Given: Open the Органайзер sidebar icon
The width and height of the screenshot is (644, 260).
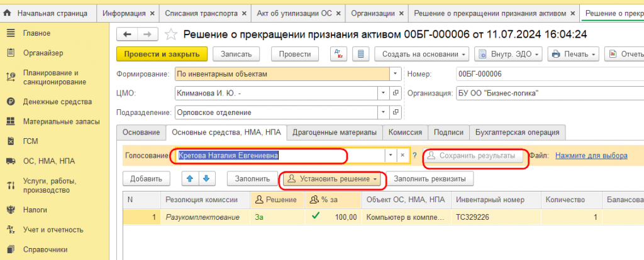Looking at the screenshot, I should (11, 53).
